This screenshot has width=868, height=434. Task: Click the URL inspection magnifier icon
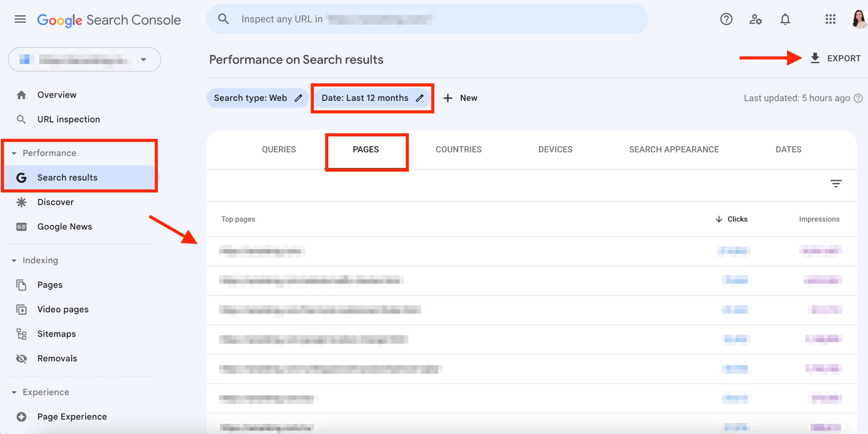21,120
